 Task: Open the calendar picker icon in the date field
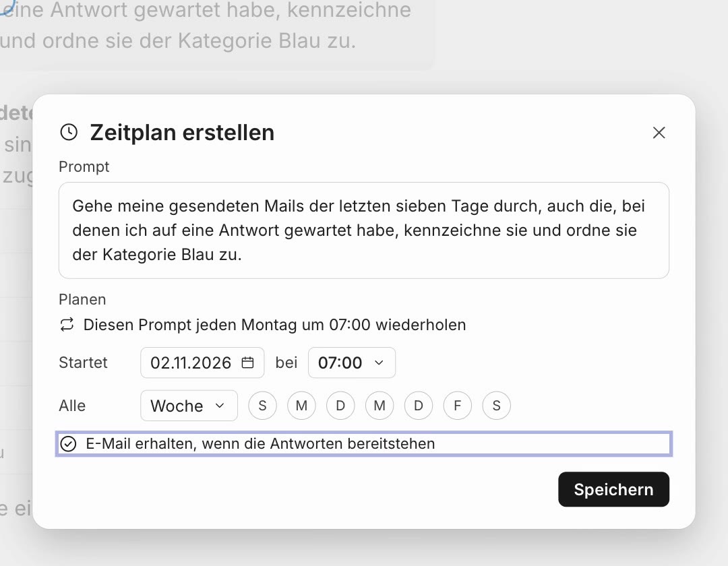coord(247,363)
